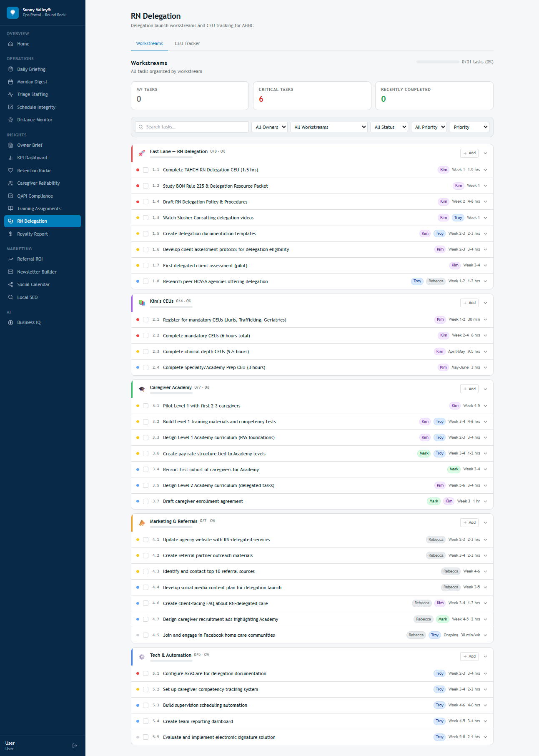Click the overall tasks progress bar

pyautogui.click(x=438, y=62)
